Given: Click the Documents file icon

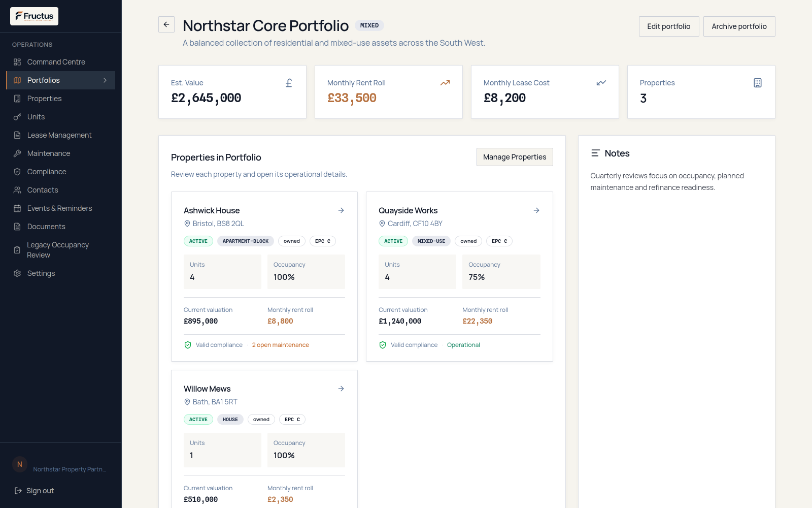Looking at the screenshot, I should (x=17, y=227).
